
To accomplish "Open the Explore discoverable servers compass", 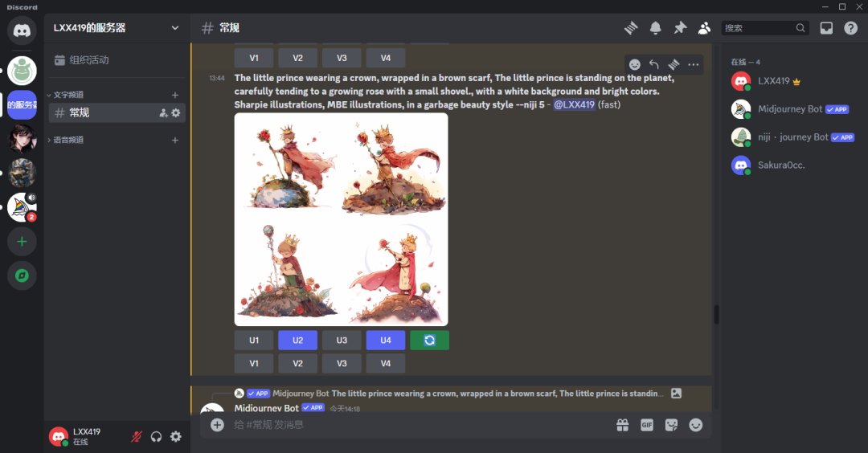I will 23,275.
